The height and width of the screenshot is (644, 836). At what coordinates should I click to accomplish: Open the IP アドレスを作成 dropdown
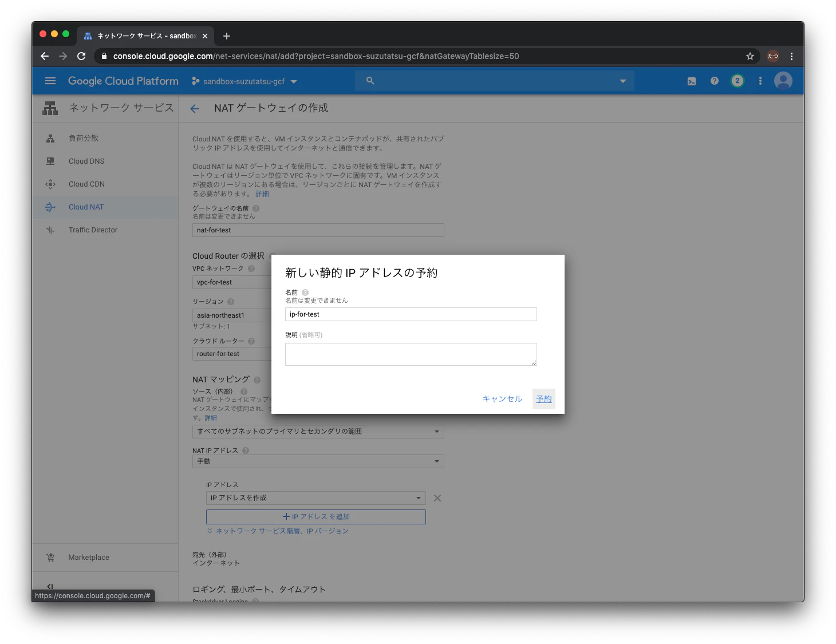[316, 498]
